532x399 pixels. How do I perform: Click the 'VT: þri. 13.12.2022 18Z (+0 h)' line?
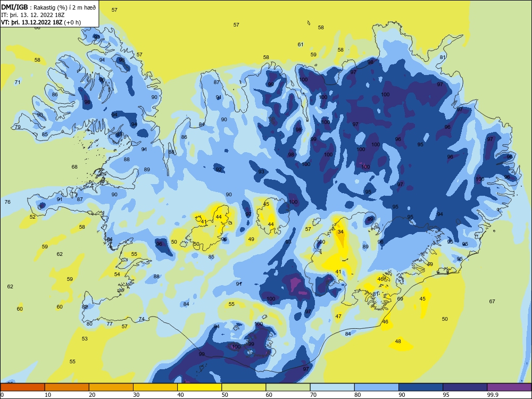pyautogui.click(x=41, y=22)
